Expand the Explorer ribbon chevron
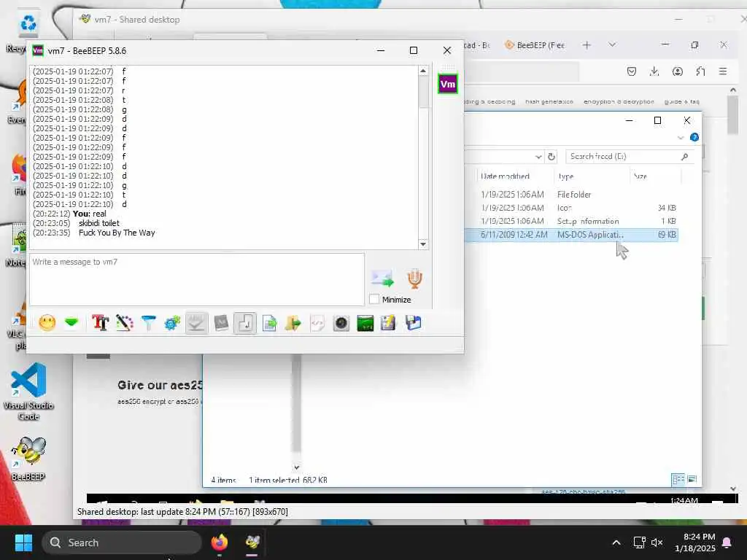747x560 pixels. [x=681, y=138]
